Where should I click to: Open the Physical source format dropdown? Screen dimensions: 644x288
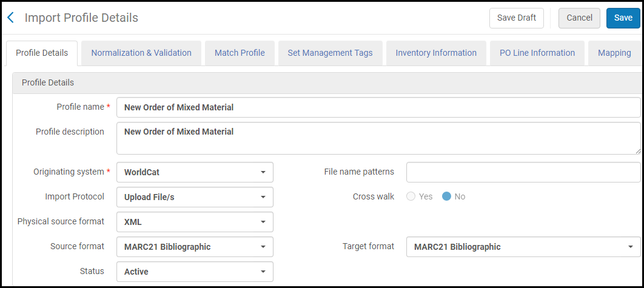[195, 222]
